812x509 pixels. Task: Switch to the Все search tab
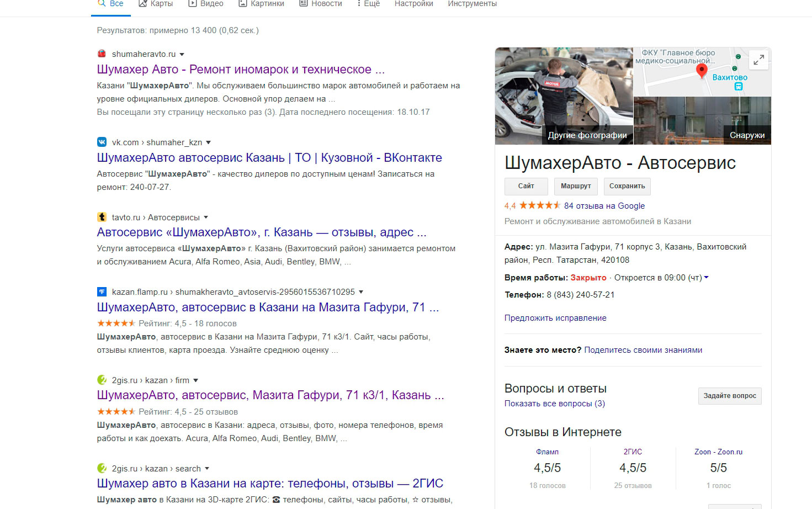click(110, 4)
